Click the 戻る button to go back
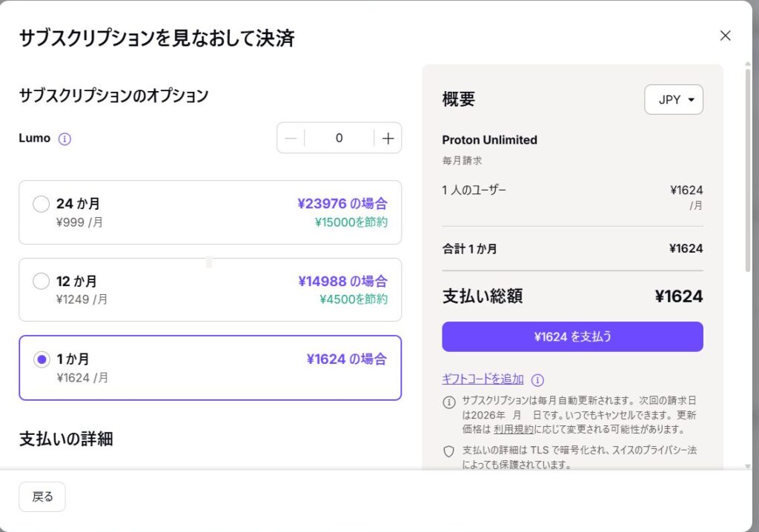 42,496
